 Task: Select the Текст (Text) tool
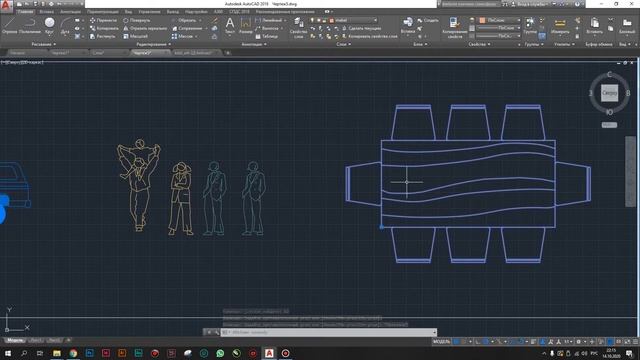point(230,26)
